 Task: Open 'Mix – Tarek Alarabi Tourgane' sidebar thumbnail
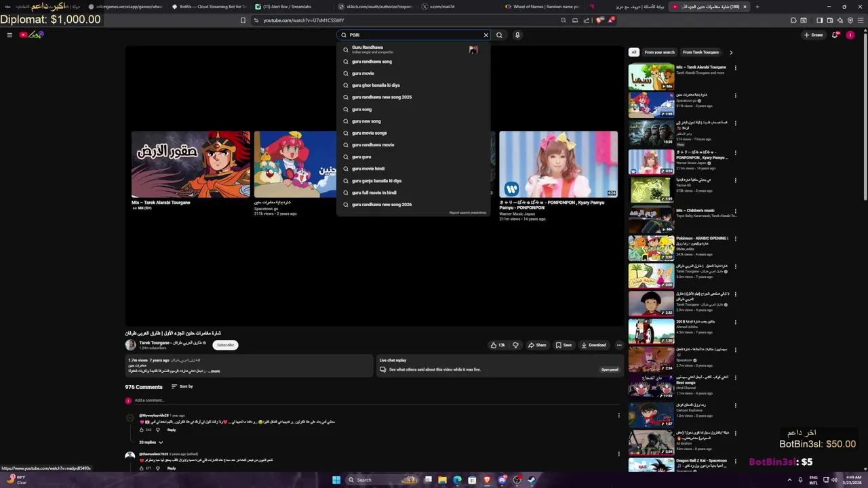pyautogui.click(x=651, y=77)
